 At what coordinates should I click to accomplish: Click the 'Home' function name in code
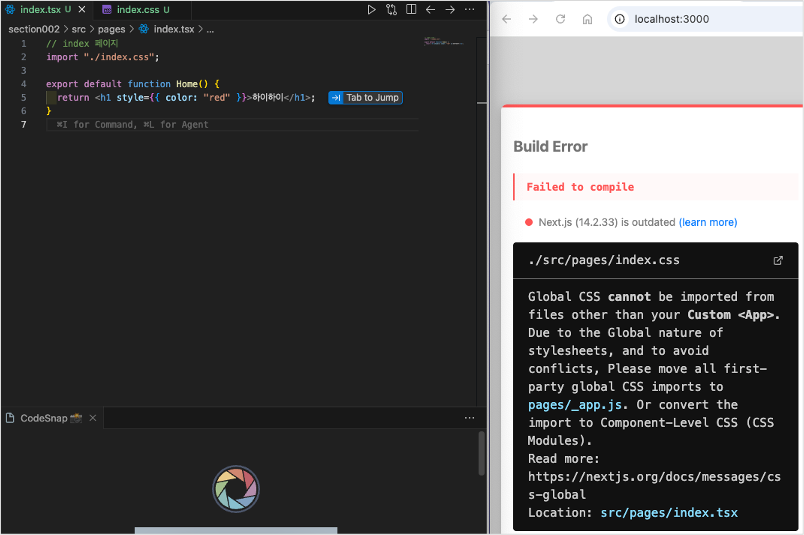(x=187, y=84)
